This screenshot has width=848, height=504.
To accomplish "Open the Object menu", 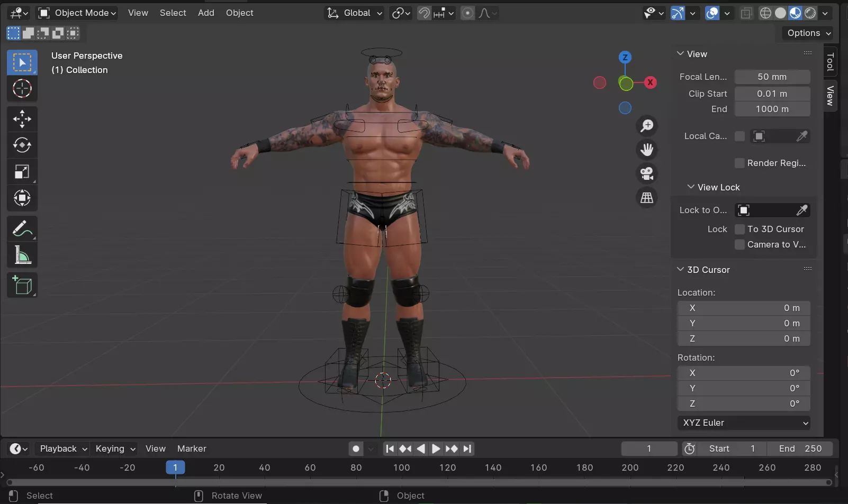I will 240,13.
